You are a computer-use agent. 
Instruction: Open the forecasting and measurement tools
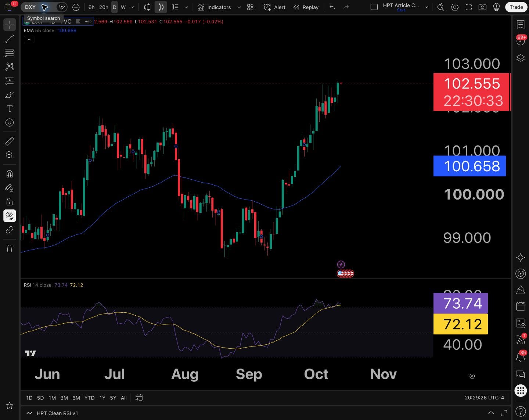coord(10,80)
